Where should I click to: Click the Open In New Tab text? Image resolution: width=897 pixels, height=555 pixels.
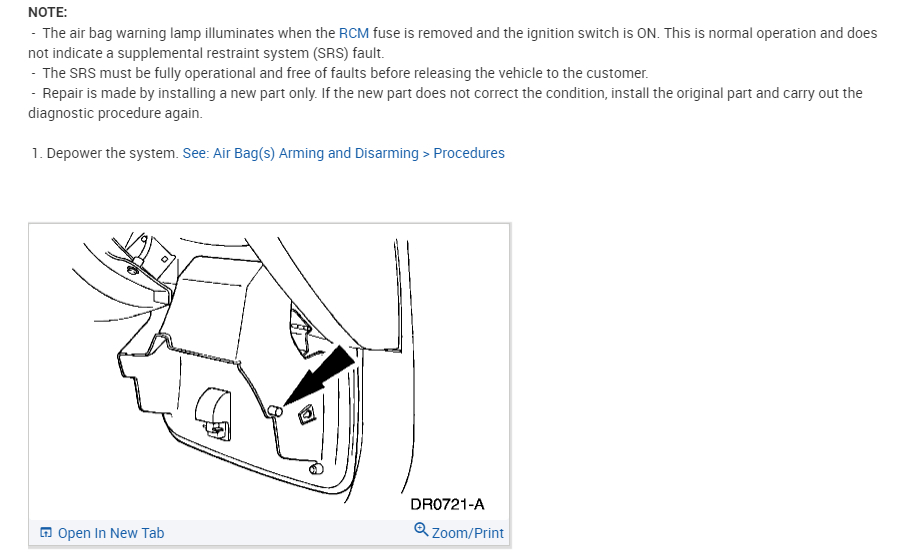[111, 533]
